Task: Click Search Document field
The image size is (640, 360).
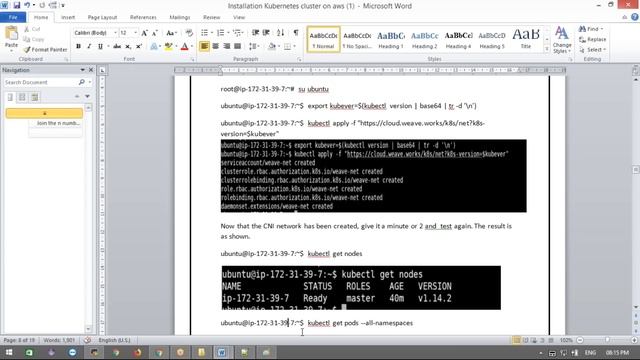Action: click(x=40, y=82)
